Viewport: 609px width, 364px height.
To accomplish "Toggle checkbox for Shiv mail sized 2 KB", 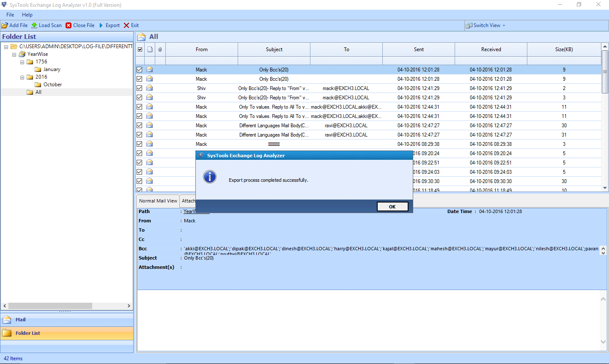I will click(x=139, y=88).
